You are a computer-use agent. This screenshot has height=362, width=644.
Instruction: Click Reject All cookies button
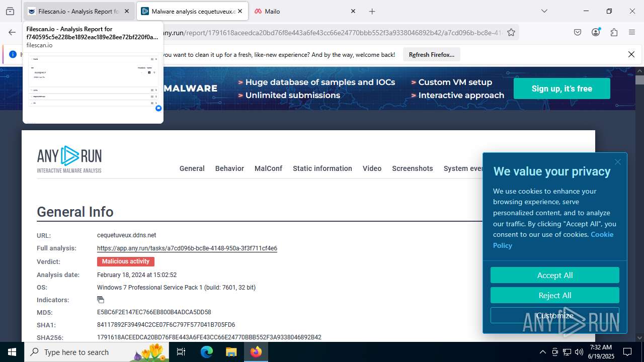click(555, 295)
